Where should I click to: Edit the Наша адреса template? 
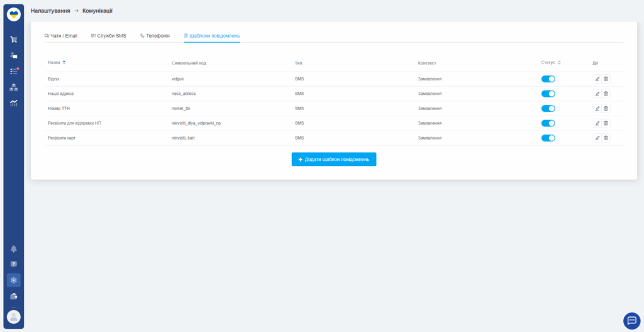[x=597, y=94]
